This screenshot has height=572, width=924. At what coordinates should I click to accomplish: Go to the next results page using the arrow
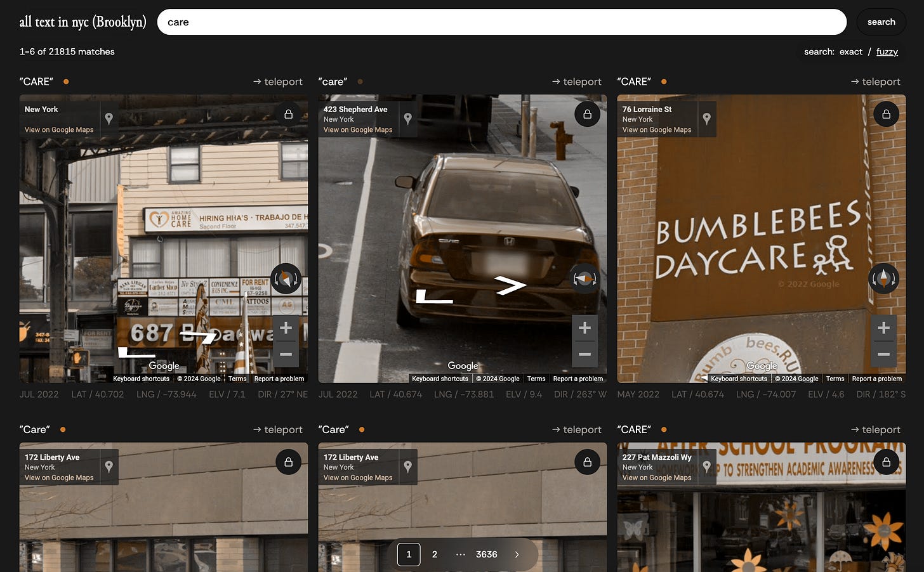coord(517,554)
